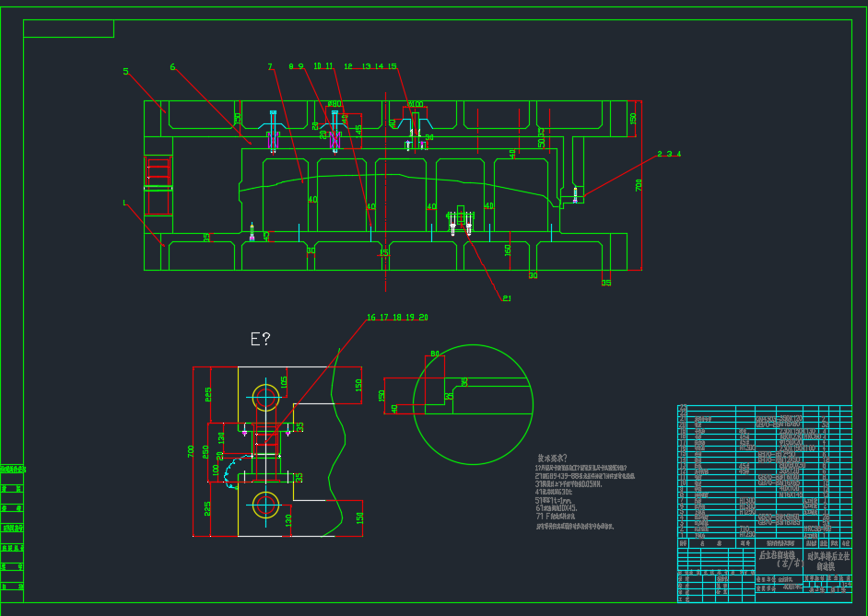Select the empty box at top-left of frame
This screenshot has height=616, width=868.
(68, 29)
